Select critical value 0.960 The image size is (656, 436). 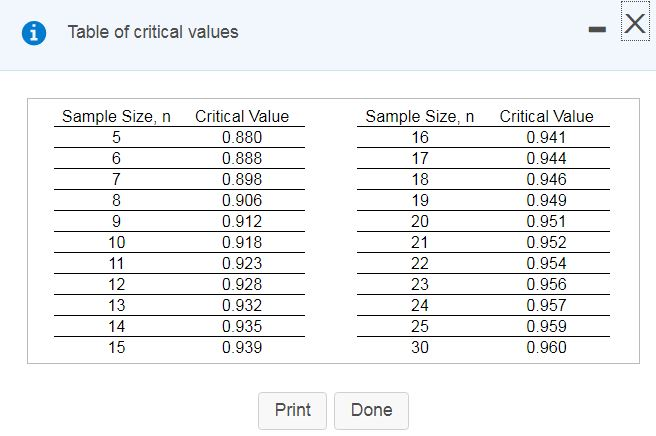546,347
